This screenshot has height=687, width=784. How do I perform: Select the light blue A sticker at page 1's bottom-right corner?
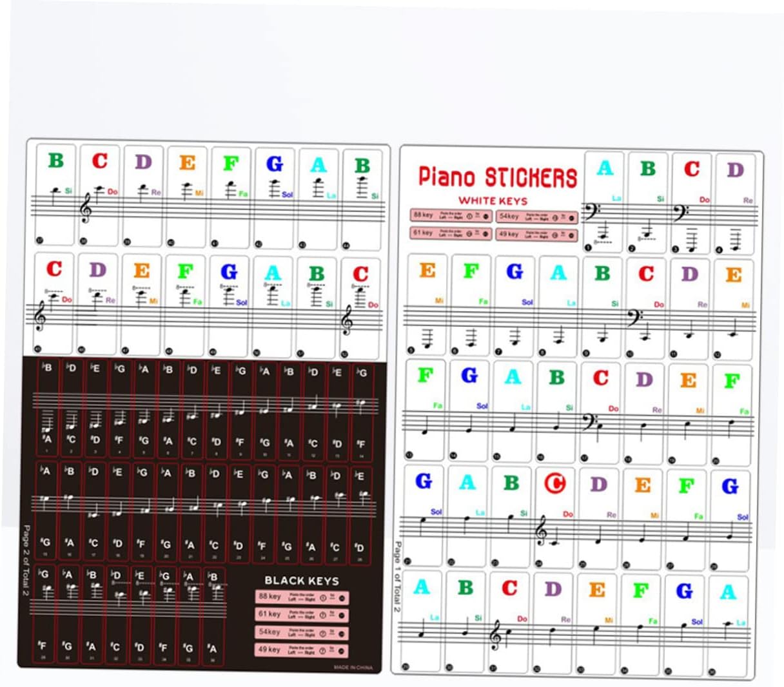[x=728, y=590]
